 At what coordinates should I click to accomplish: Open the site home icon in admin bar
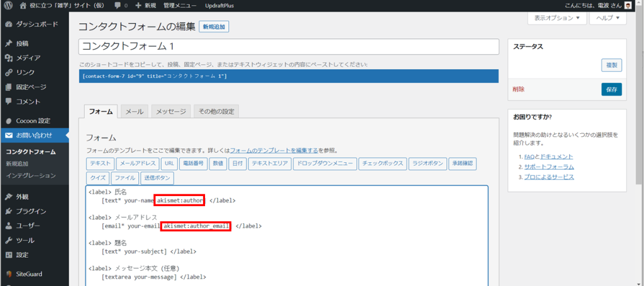click(23, 6)
